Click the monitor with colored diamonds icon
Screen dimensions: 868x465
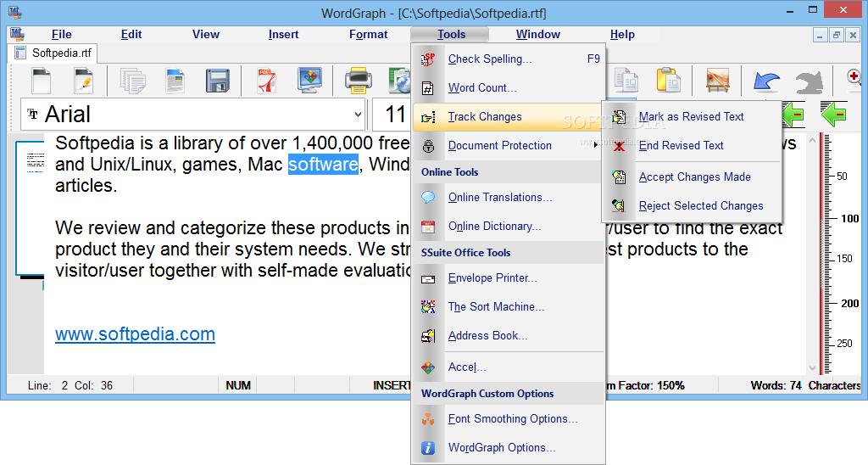[x=309, y=81]
